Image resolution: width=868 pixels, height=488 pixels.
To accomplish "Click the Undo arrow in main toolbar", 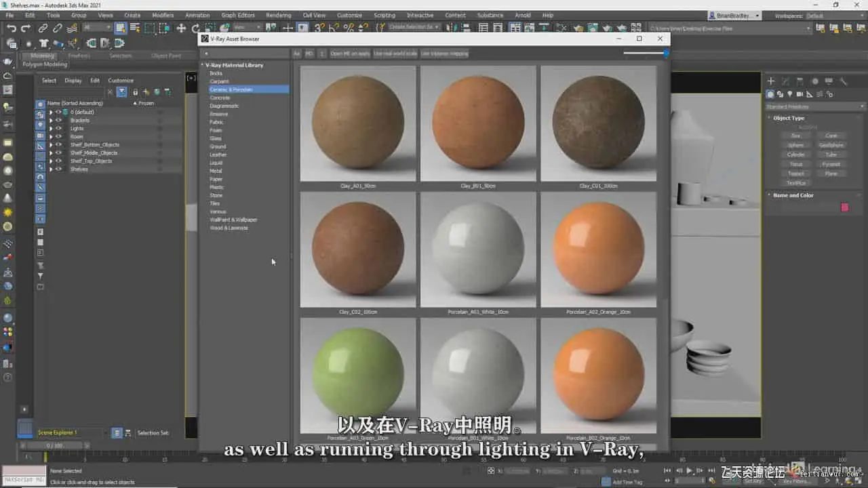I will point(12,28).
